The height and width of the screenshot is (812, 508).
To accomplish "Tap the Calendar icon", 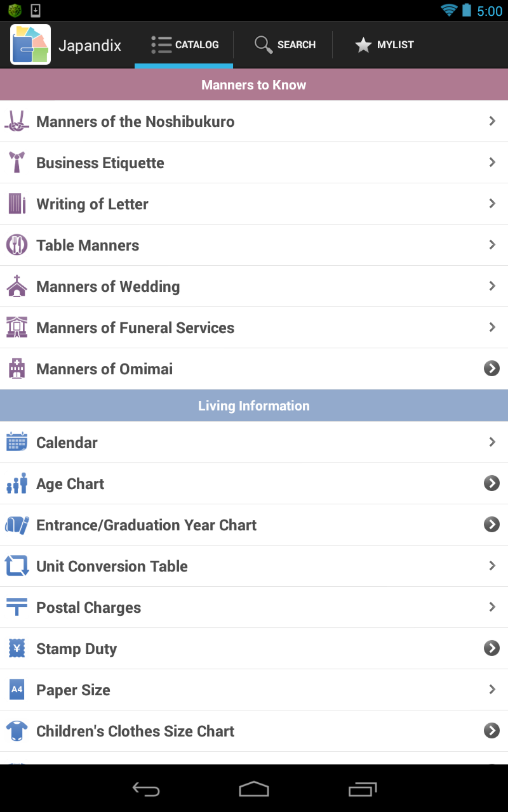I will [x=17, y=442].
